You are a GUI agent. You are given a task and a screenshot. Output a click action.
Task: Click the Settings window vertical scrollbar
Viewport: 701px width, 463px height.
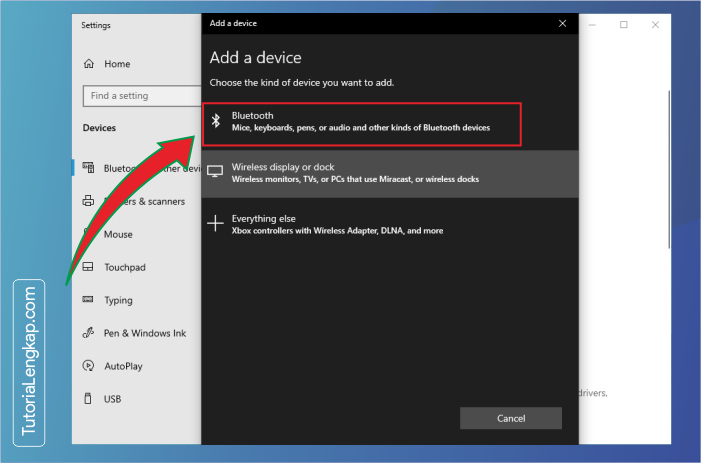(669, 170)
